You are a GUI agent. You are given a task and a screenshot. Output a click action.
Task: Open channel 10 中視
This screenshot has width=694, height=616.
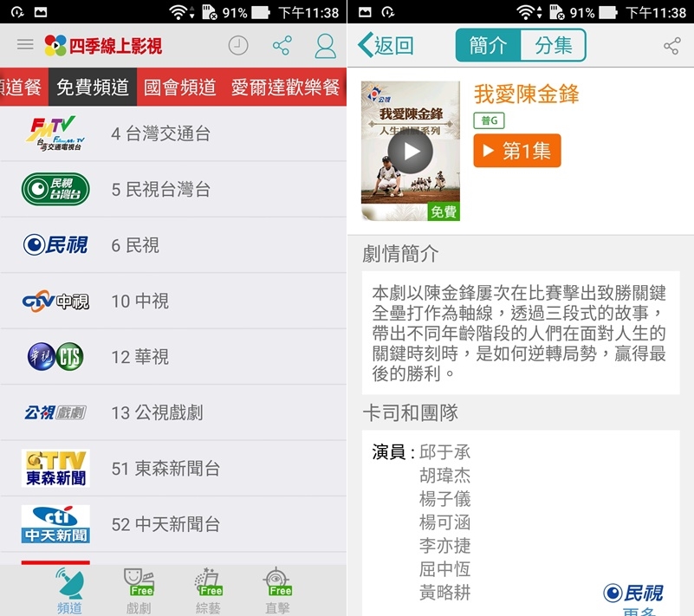173,301
